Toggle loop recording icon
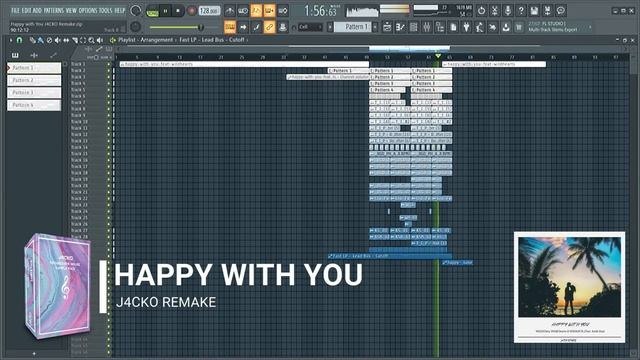 tap(283, 11)
